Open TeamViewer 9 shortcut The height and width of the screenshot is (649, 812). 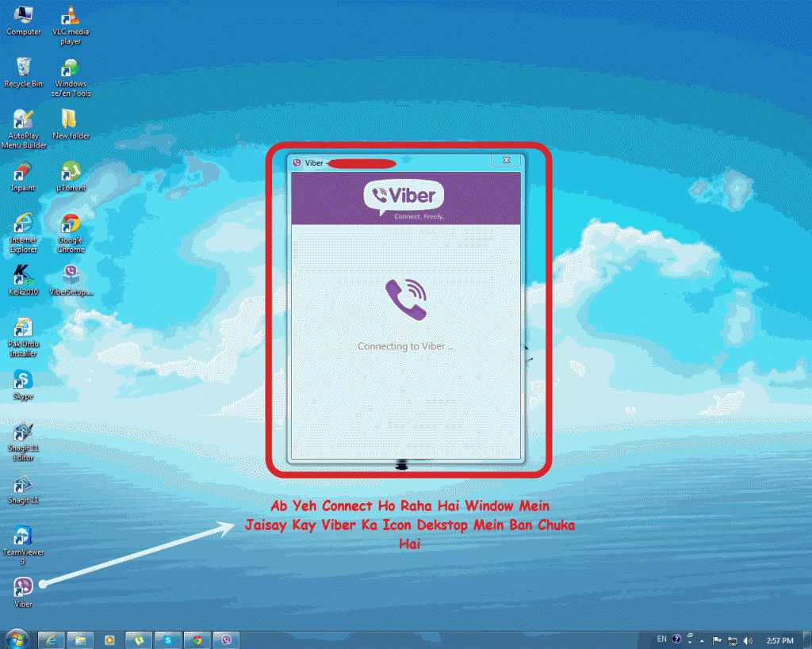[x=23, y=545]
